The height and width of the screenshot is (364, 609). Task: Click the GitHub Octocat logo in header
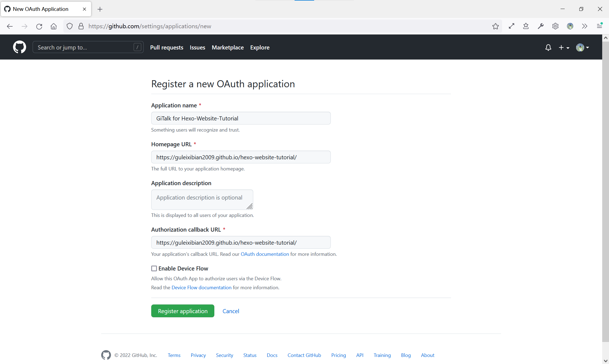[20, 47]
